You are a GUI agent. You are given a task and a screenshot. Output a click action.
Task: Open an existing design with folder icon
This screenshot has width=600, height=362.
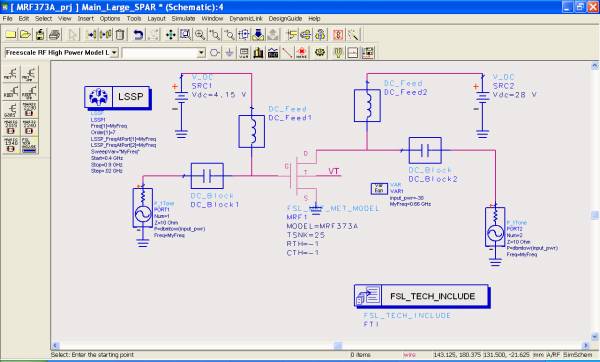(25, 35)
